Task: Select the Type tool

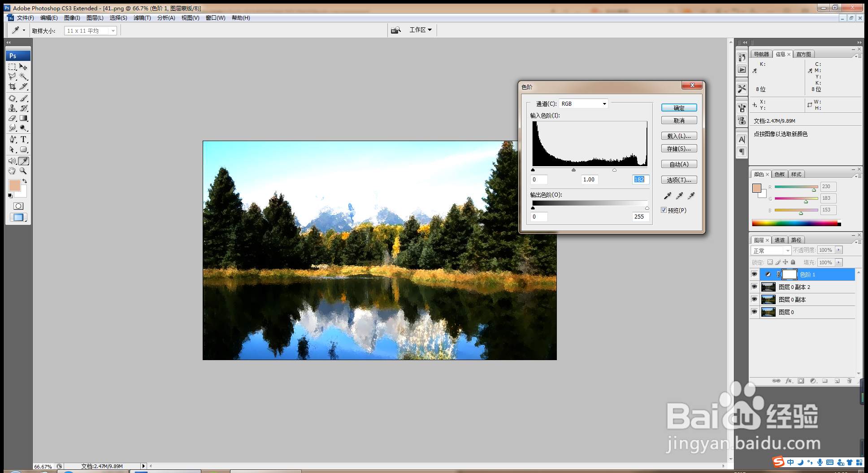Action: tap(24, 139)
